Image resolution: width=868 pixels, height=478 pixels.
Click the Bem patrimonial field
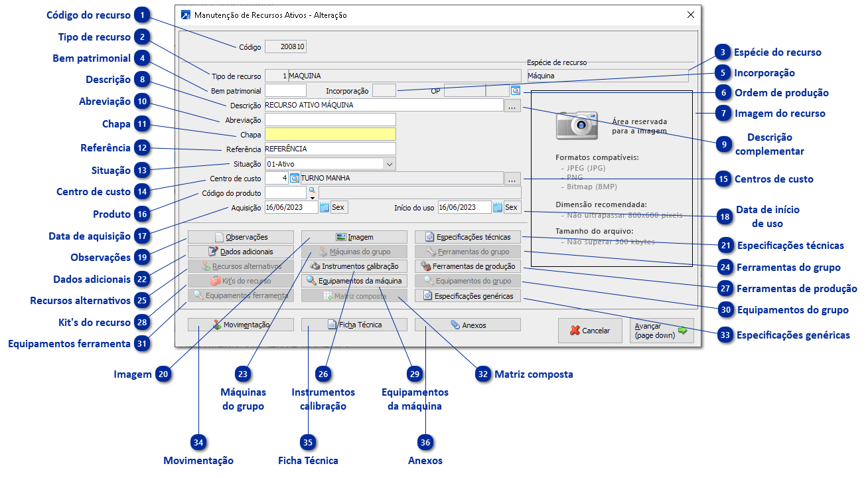click(x=285, y=90)
